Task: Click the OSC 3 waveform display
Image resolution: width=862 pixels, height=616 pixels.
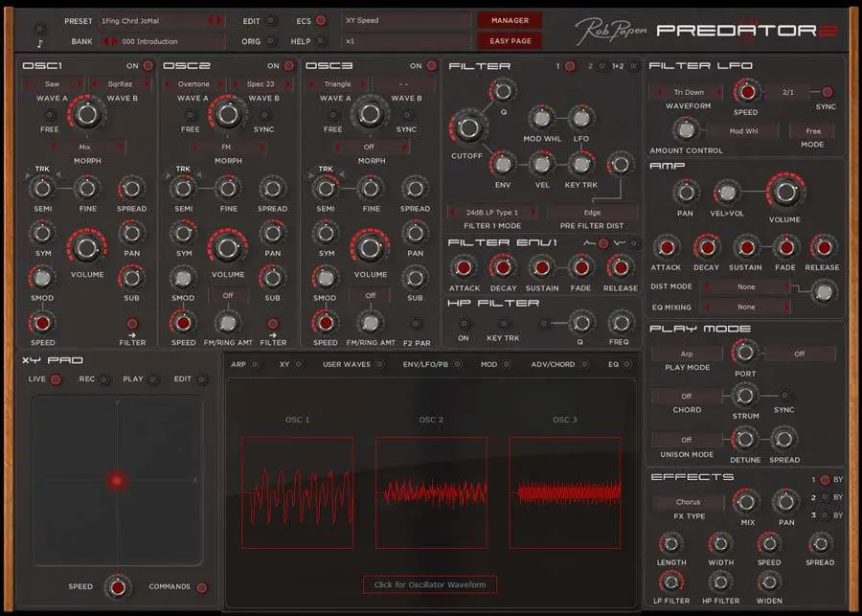Action: pos(565,492)
